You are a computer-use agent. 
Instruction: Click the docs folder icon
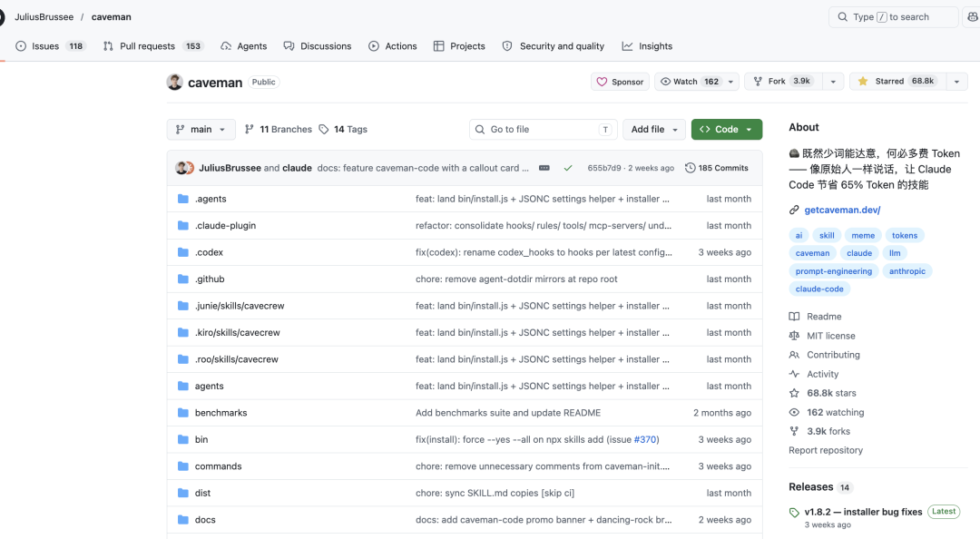coord(183,520)
